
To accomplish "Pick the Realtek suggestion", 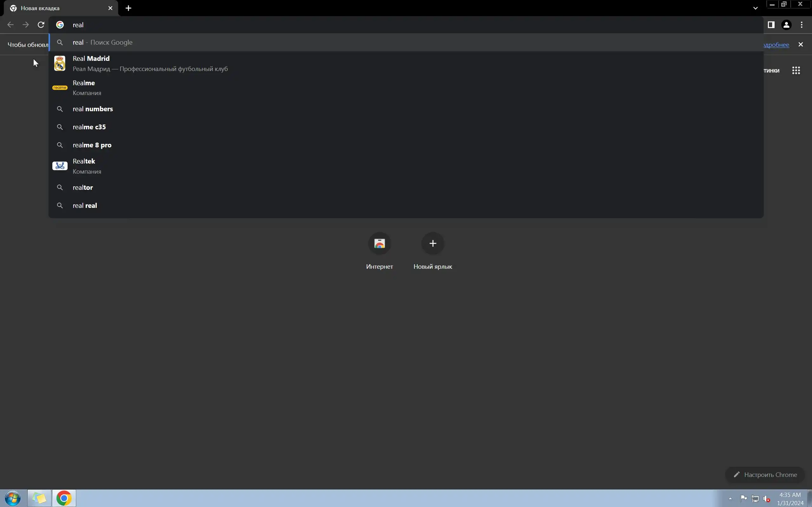I will 87,166.
